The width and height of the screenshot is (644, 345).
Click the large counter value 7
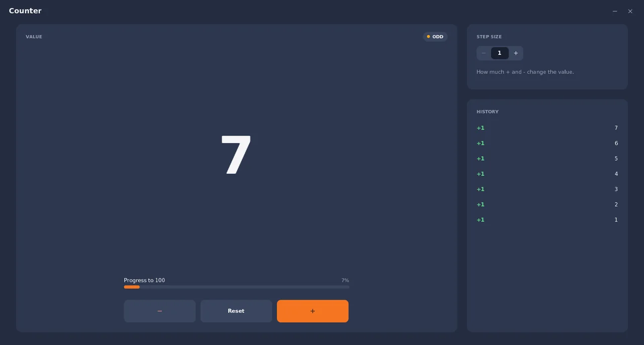point(236,155)
